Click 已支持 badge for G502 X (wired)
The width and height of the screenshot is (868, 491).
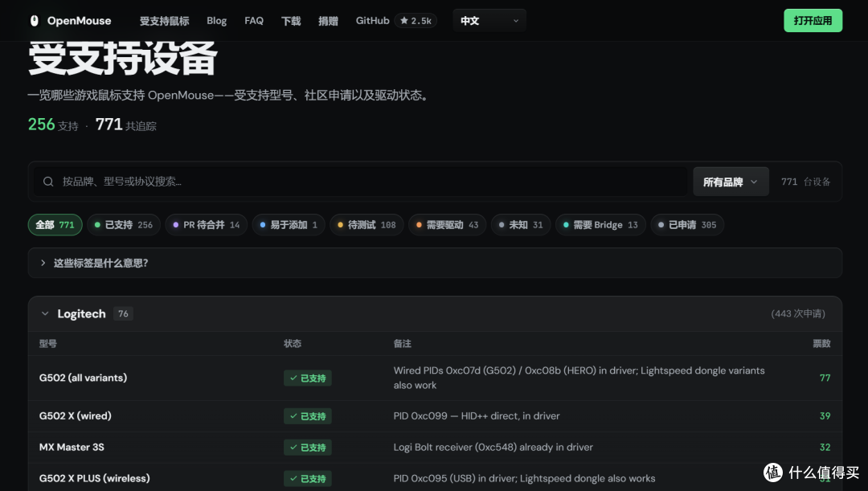[308, 416]
